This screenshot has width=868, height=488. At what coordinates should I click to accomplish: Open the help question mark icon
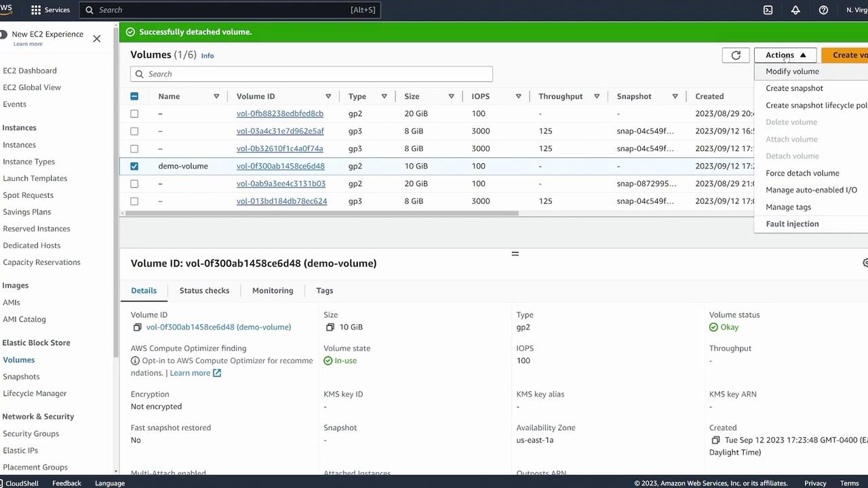(x=823, y=10)
